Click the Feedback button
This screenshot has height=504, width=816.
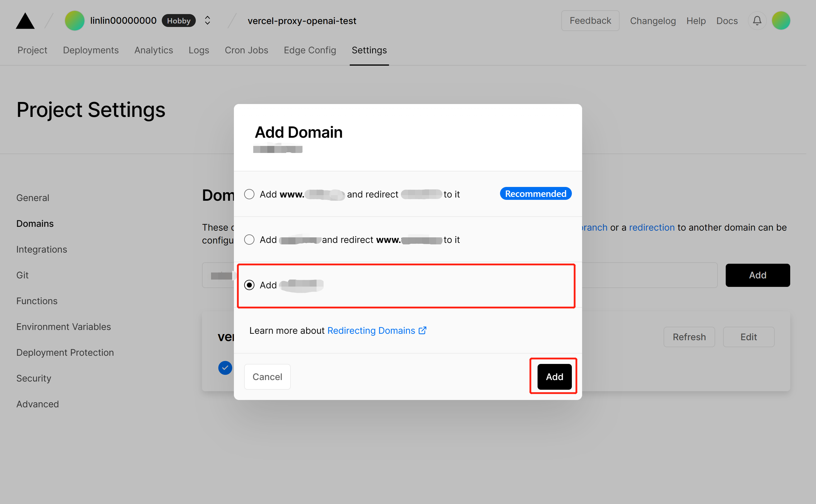590,21
